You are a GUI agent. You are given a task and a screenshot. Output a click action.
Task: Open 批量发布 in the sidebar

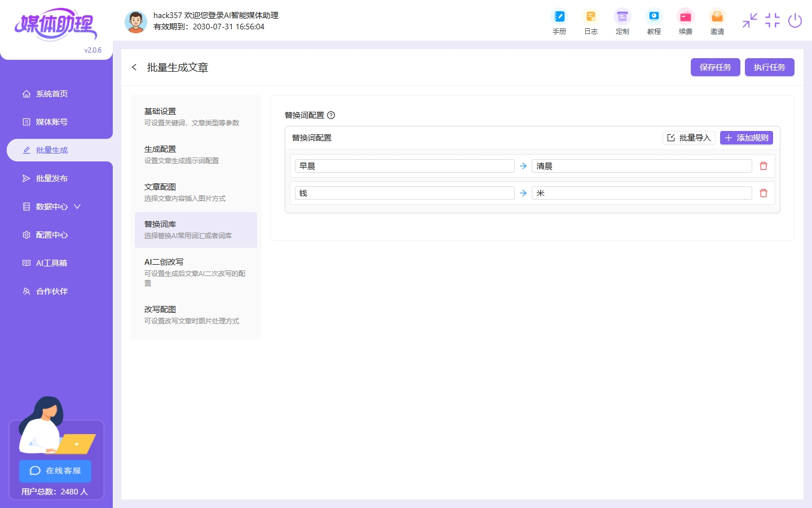[52, 178]
